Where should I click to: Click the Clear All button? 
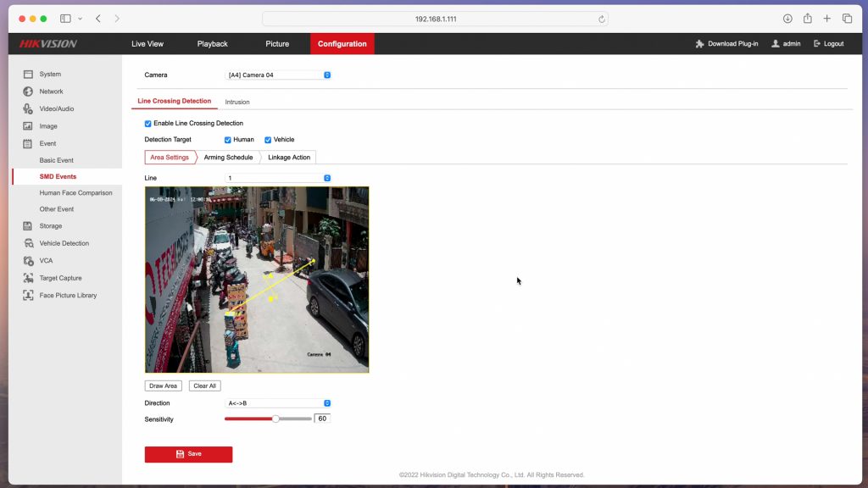[x=204, y=385]
